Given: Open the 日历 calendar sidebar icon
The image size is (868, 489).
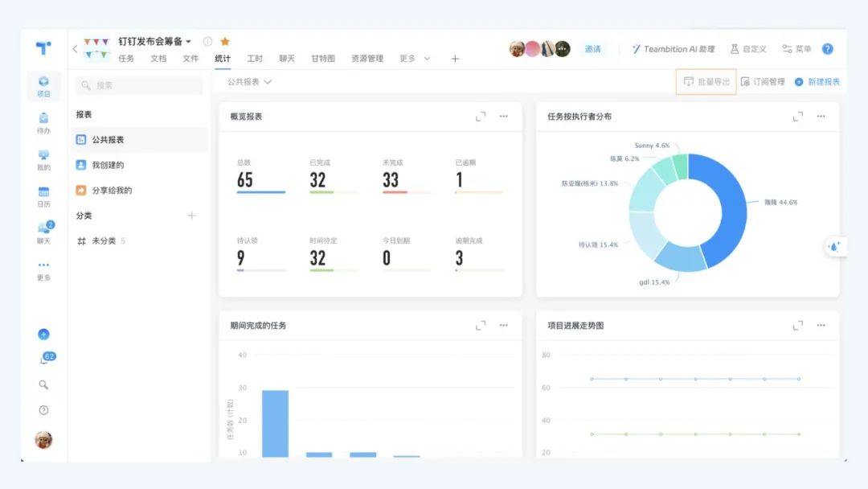Looking at the screenshot, I should click(43, 195).
